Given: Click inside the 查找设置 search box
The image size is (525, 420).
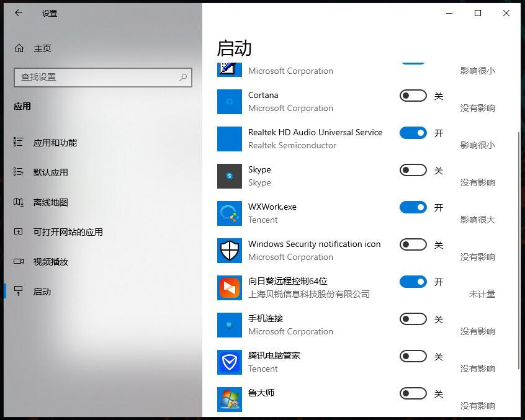Looking at the screenshot, I should pos(93,77).
